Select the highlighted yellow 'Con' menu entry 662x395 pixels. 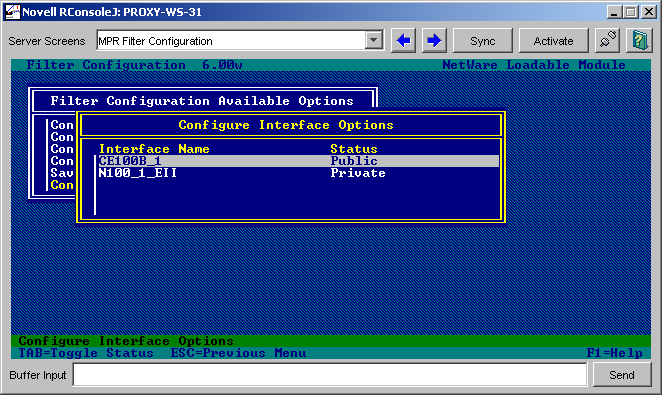coord(62,185)
